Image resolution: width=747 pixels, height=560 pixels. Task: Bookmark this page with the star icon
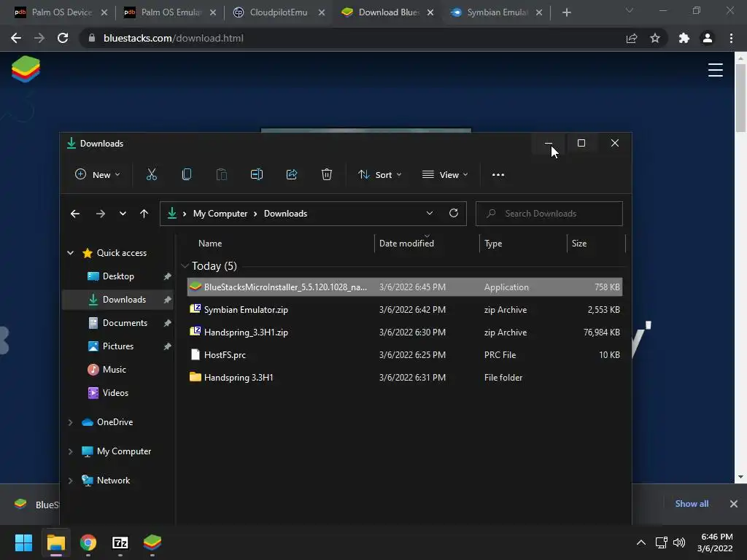(x=655, y=38)
